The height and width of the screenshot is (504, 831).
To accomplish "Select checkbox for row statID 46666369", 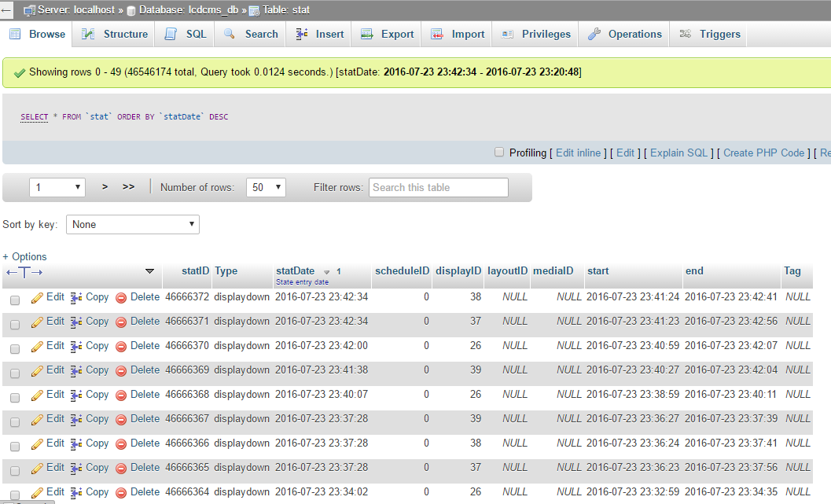I will [15, 373].
